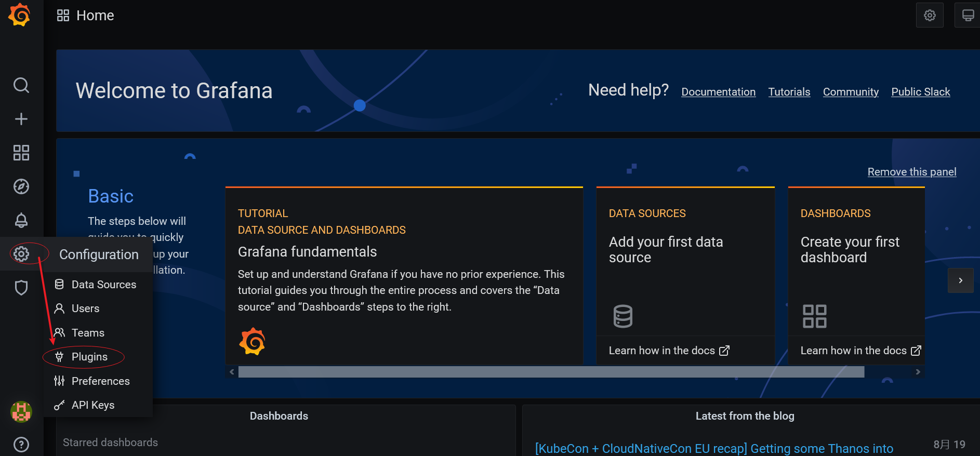Open the Documentation link
Screen dimensions: 980x456
pyautogui.click(x=718, y=92)
